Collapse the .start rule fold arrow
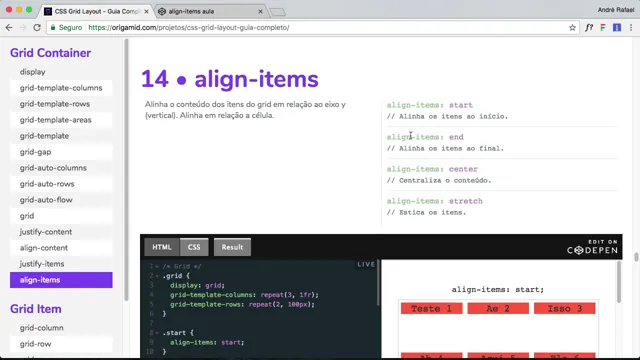 click(x=157, y=333)
